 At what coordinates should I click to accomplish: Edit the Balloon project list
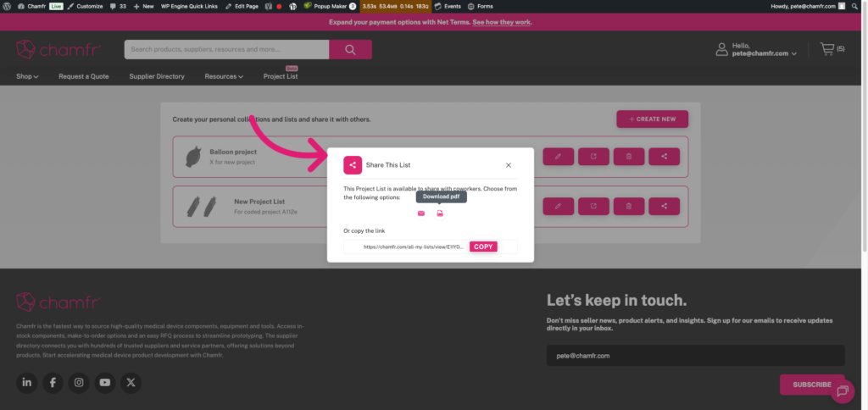click(x=558, y=157)
